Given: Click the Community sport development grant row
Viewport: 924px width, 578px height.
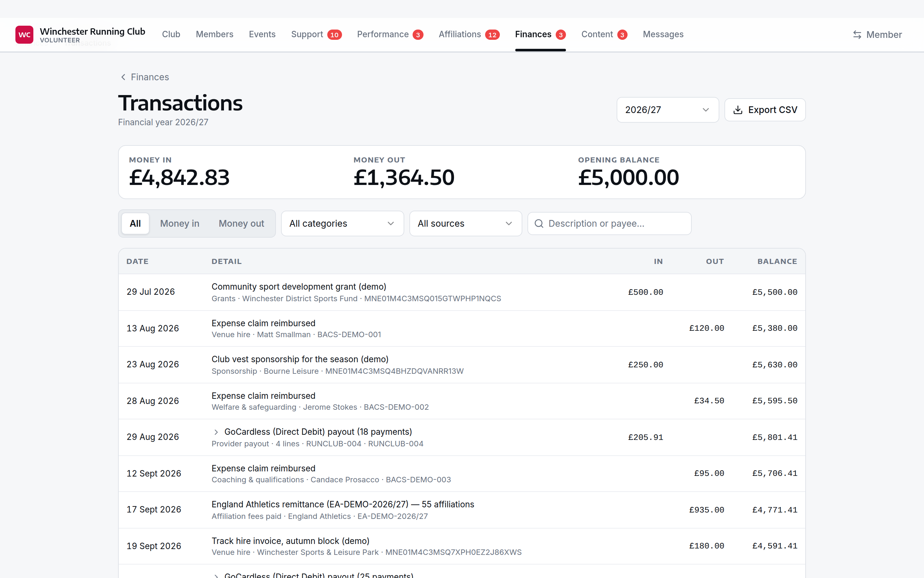Looking at the screenshot, I should coord(462,292).
